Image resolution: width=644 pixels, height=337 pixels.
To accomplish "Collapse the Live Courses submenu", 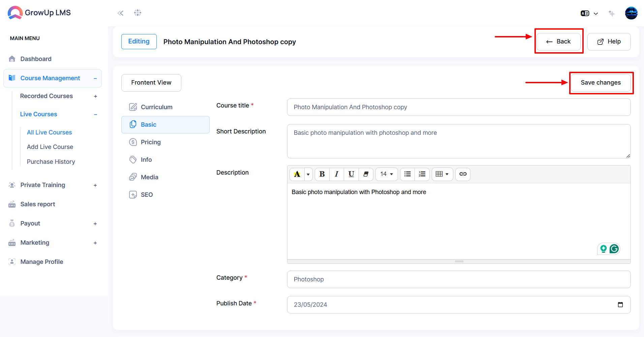I will coord(95,115).
